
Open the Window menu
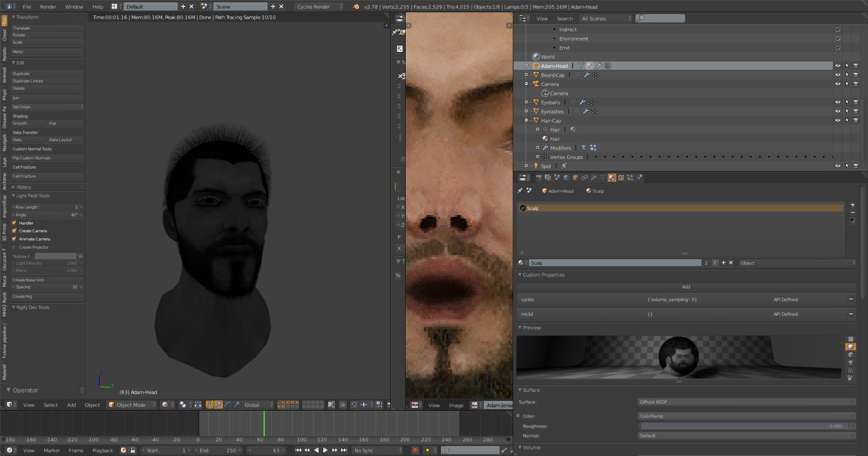tap(74, 6)
